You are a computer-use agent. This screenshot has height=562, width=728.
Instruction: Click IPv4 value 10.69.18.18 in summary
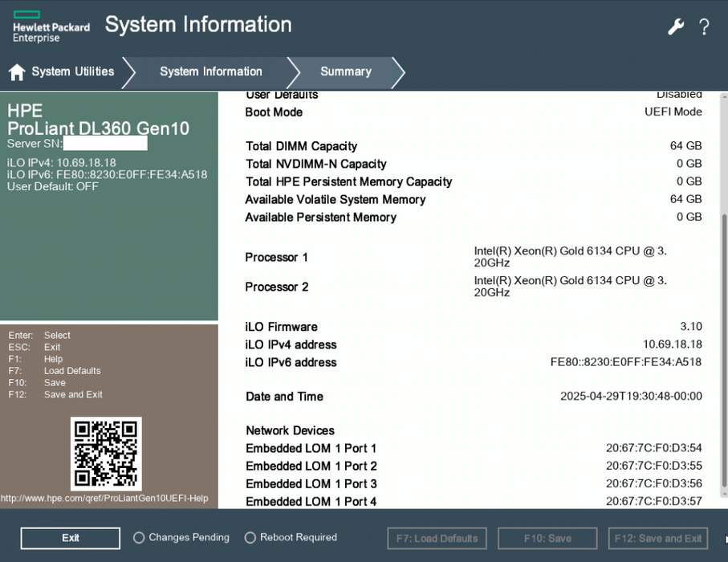pos(673,344)
